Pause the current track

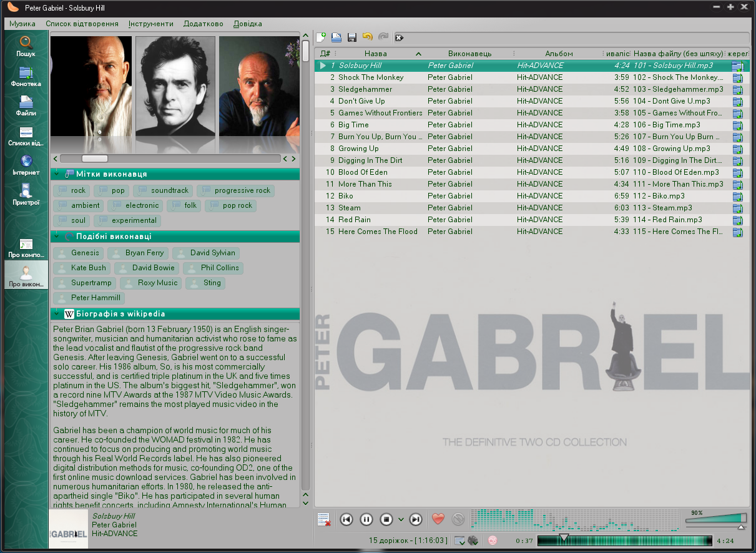pos(366,519)
